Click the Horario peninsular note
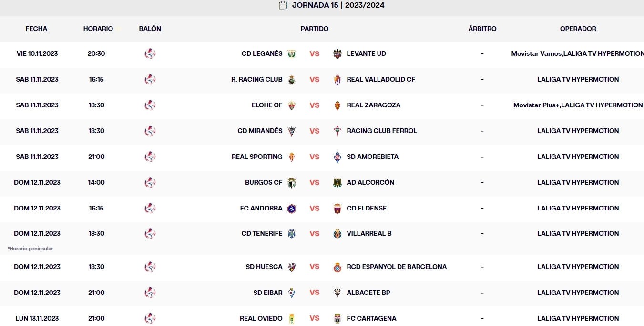Screen dimensions: 644x326 point(31,248)
